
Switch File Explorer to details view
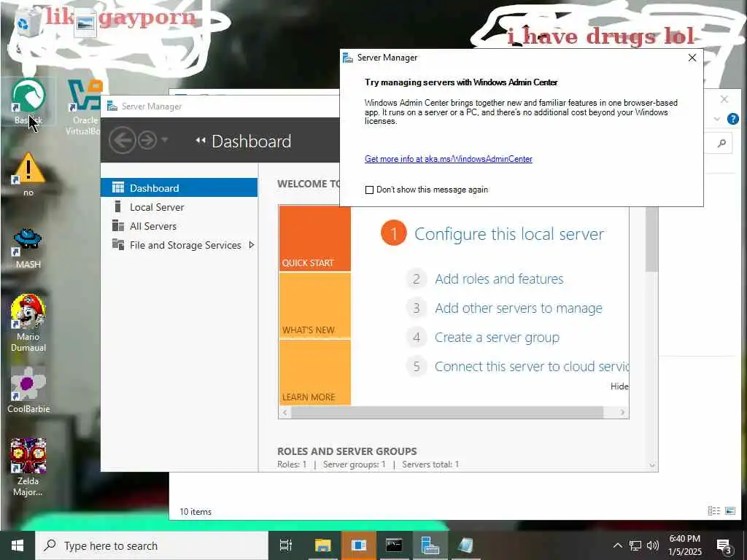click(x=713, y=511)
